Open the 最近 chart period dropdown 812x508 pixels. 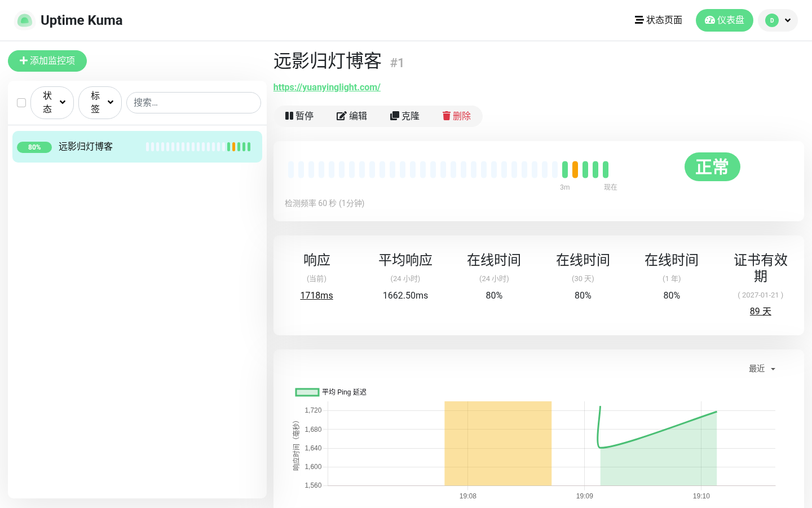762,369
